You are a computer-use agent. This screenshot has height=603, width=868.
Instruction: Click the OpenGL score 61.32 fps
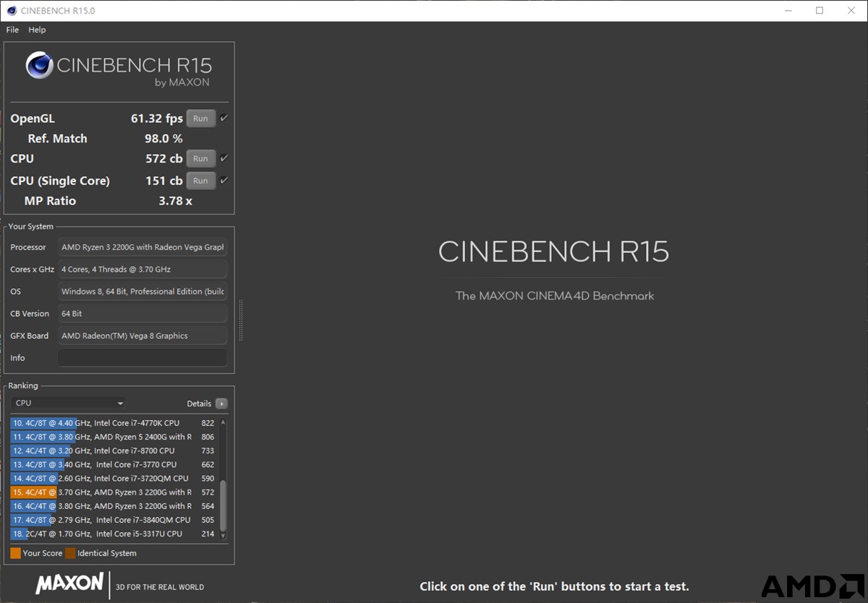157,119
